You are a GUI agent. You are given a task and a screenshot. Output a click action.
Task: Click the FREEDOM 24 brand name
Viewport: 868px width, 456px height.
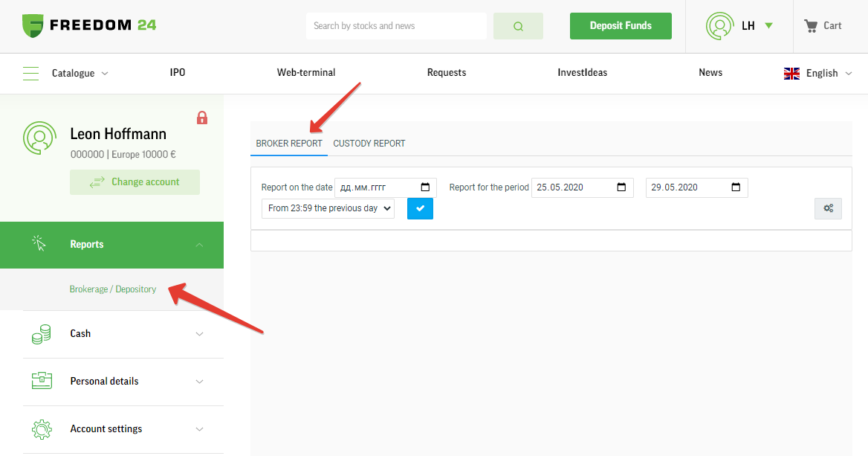(103, 25)
